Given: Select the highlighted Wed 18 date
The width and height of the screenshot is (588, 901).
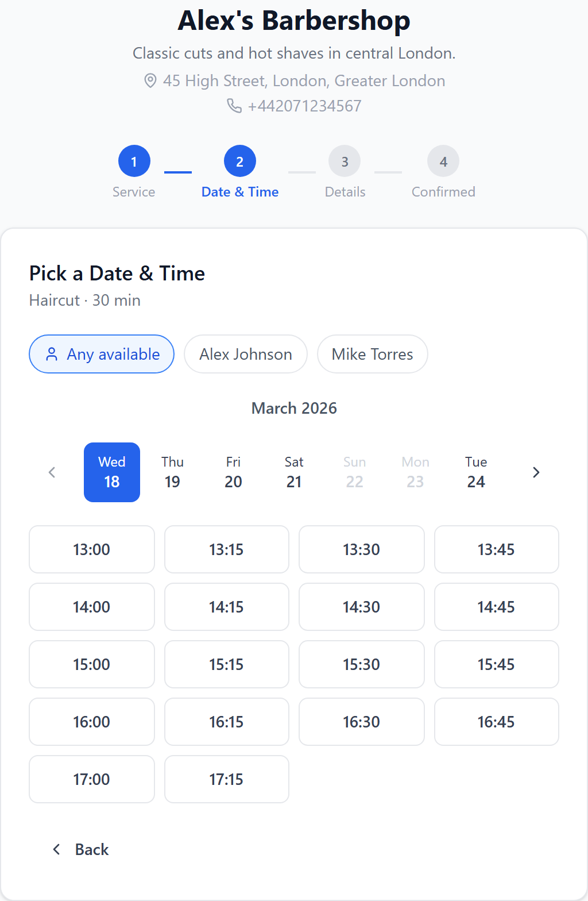Looking at the screenshot, I should point(112,472).
